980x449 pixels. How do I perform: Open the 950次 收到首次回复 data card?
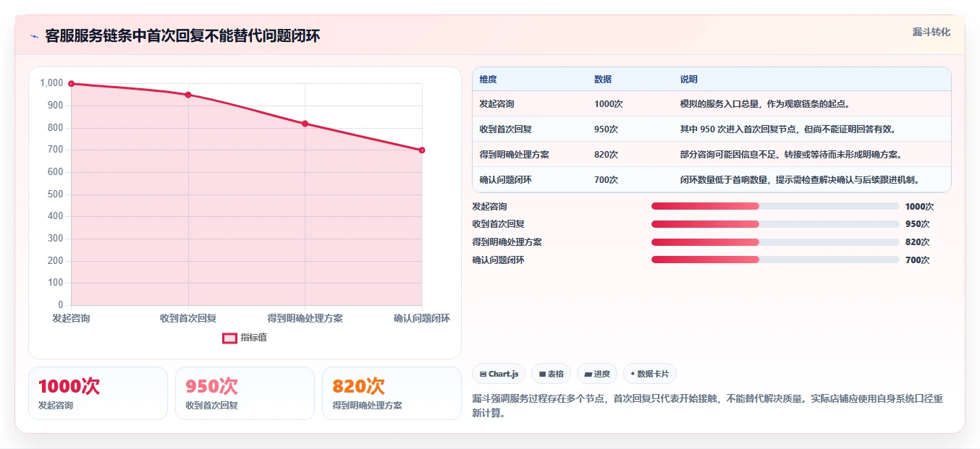pyautogui.click(x=245, y=393)
